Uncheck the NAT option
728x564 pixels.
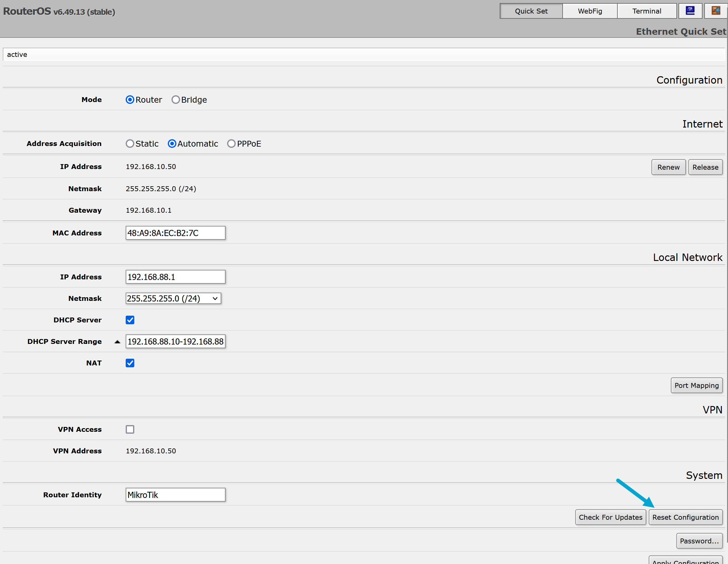(130, 363)
